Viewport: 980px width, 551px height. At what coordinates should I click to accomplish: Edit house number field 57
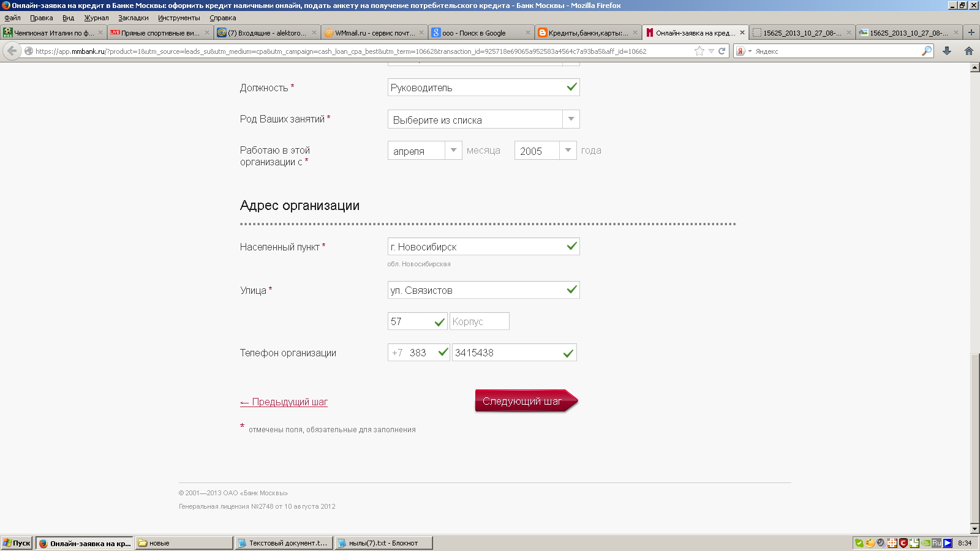(x=417, y=321)
